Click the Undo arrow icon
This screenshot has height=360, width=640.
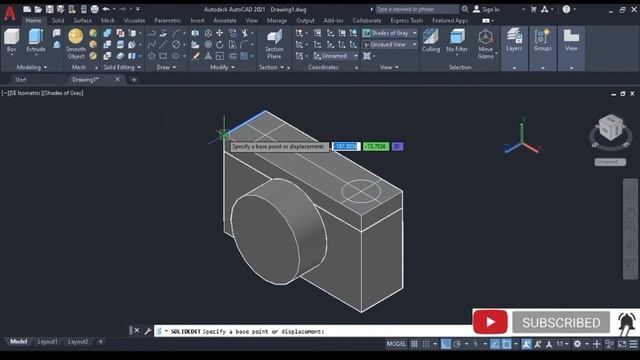coord(106,9)
